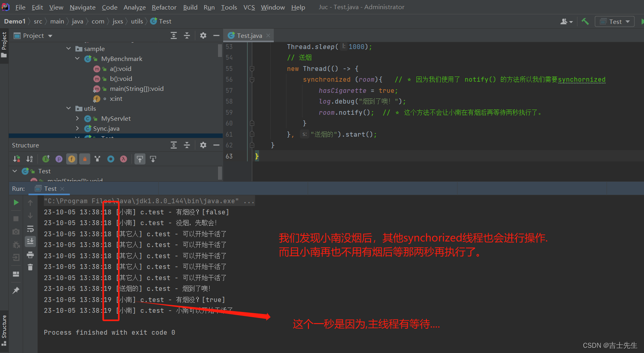Click the Dump Threads camera icon
Viewport: 644px width, 353px height.
[16, 231]
